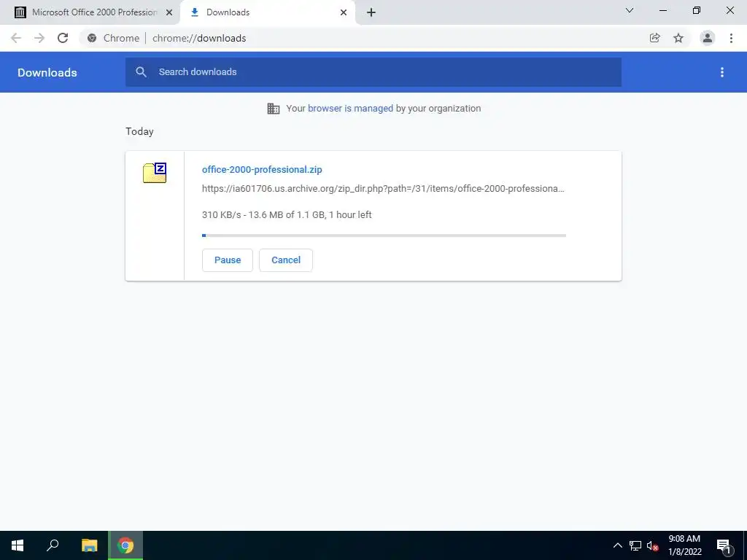This screenshot has height=560, width=747.
Task: Close the Downloads tab
Action: pos(344,12)
